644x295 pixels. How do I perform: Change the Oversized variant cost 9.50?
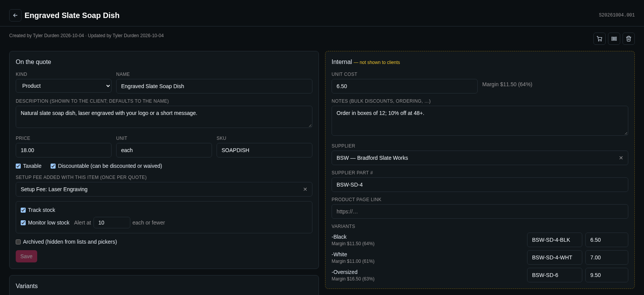(x=607, y=275)
